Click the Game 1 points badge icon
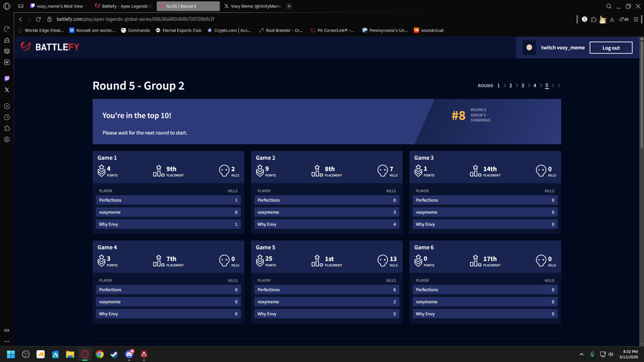644x362 pixels. (x=101, y=171)
